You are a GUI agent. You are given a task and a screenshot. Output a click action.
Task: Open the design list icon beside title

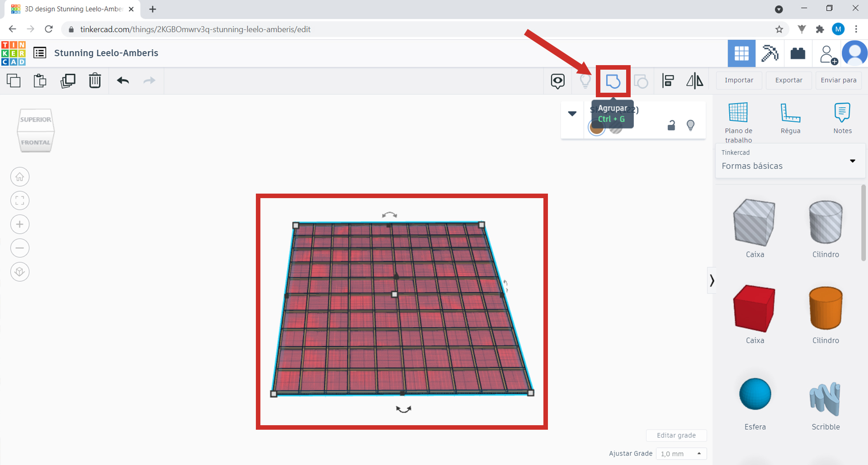click(40, 53)
